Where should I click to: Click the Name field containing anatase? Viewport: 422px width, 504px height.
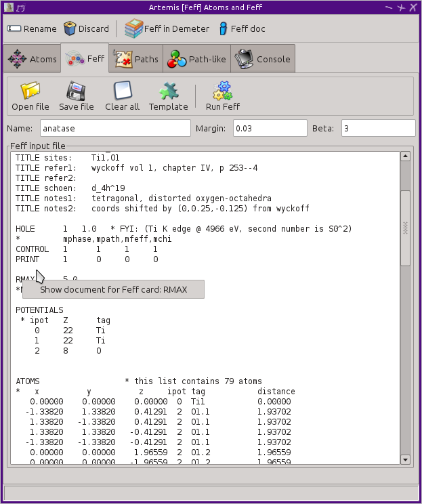tap(115, 128)
